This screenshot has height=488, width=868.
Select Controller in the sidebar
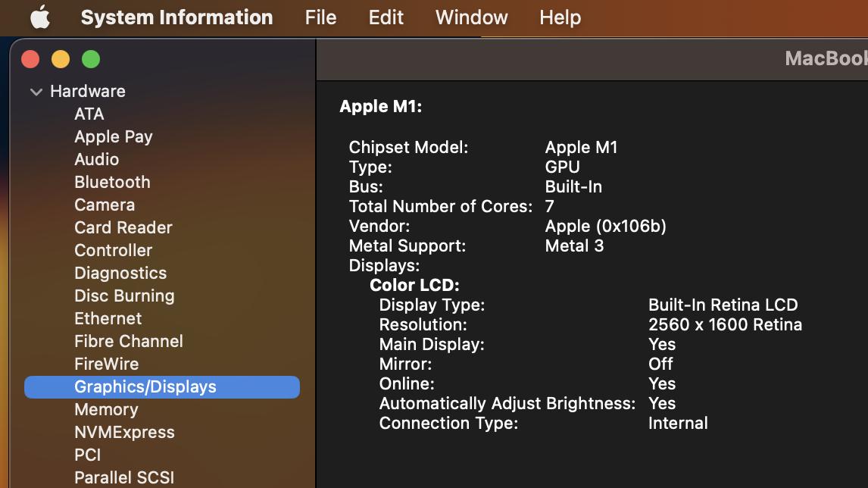coord(114,250)
